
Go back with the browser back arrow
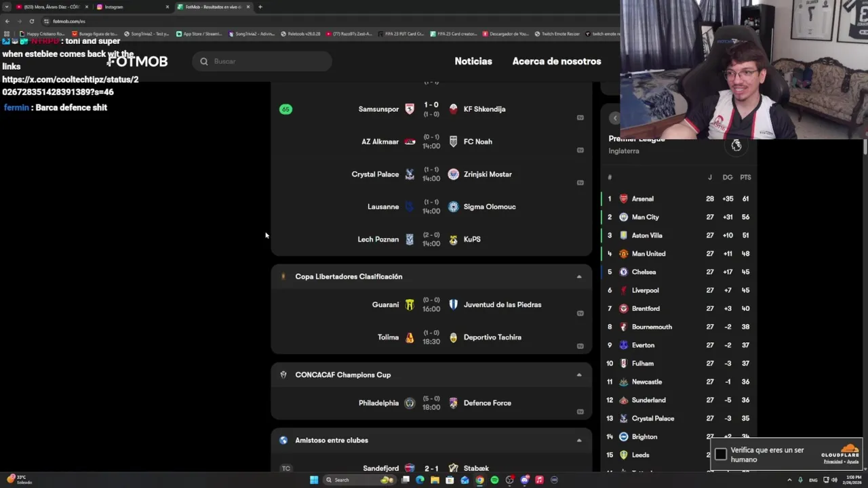coord(7,21)
